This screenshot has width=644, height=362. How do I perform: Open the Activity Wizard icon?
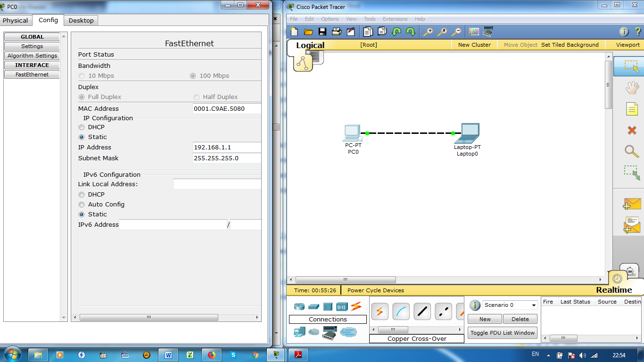350,32
